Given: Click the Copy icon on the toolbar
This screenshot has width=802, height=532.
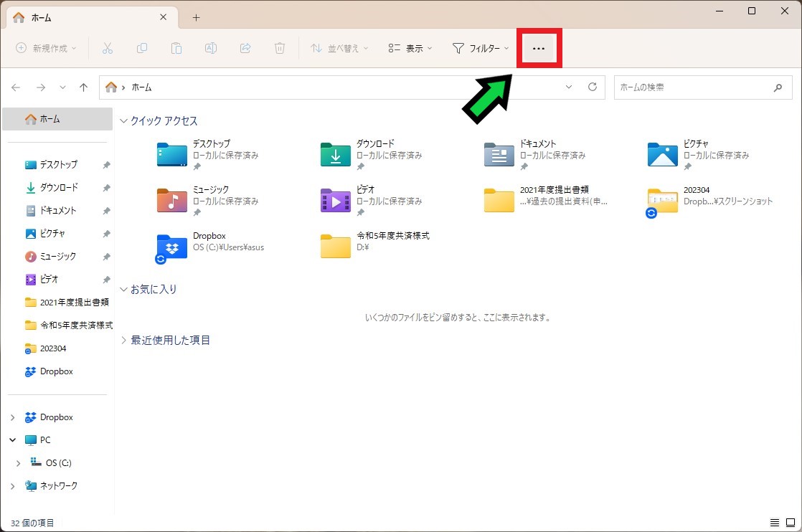Looking at the screenshot, I should 142,48.
